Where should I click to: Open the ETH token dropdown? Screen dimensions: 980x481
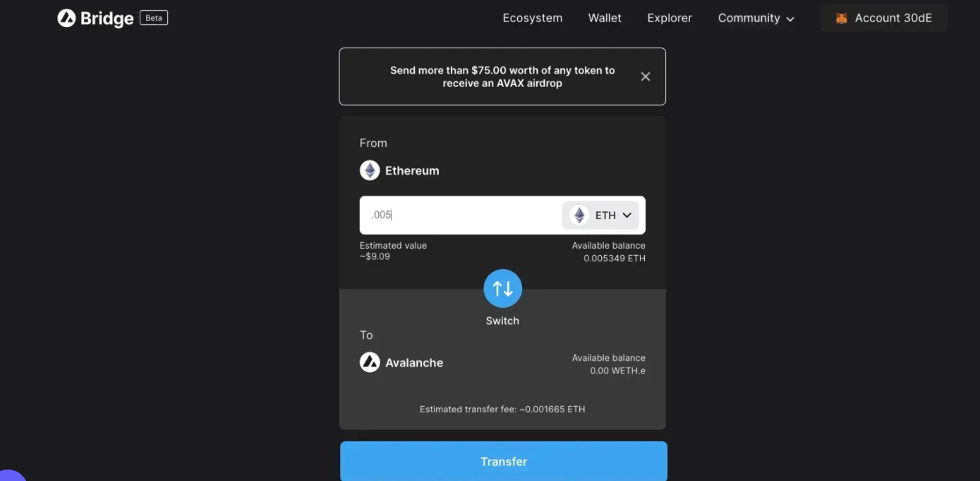600,215
